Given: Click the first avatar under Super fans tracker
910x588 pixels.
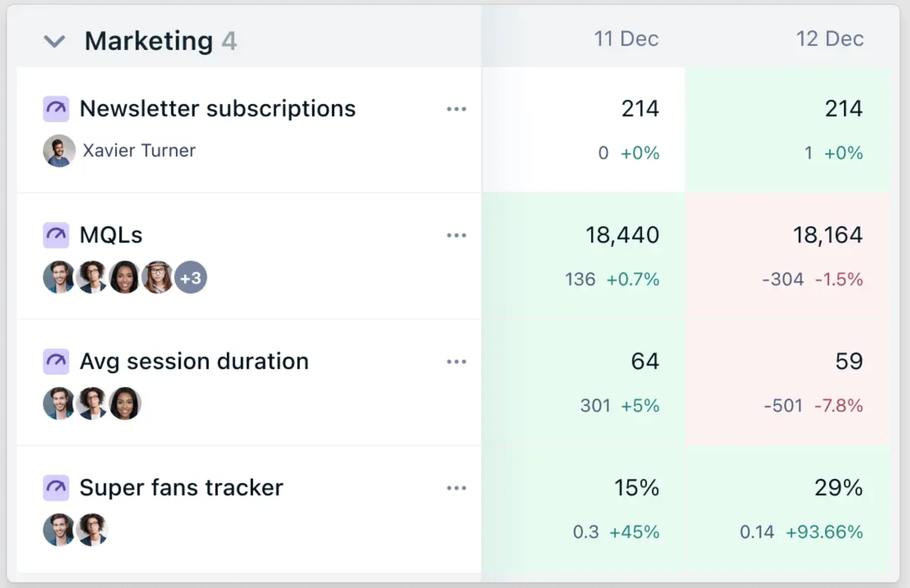Looking at the screenshot, I should 59,530.
